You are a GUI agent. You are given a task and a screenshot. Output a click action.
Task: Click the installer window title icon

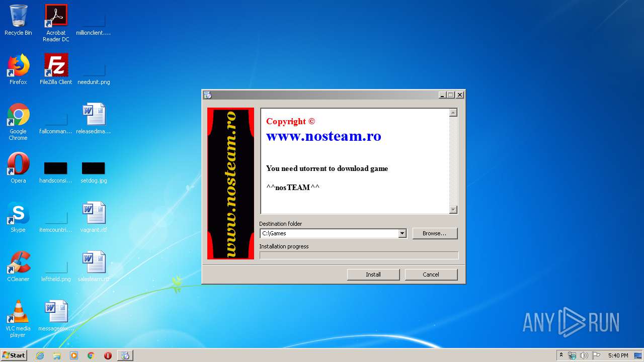(208, 95)
